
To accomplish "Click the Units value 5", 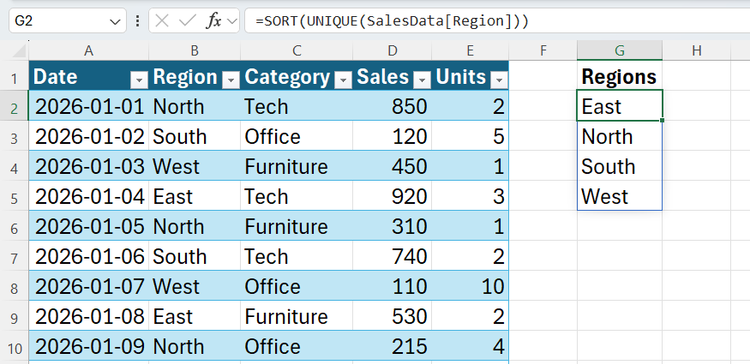I will click(x=470, y=136).
